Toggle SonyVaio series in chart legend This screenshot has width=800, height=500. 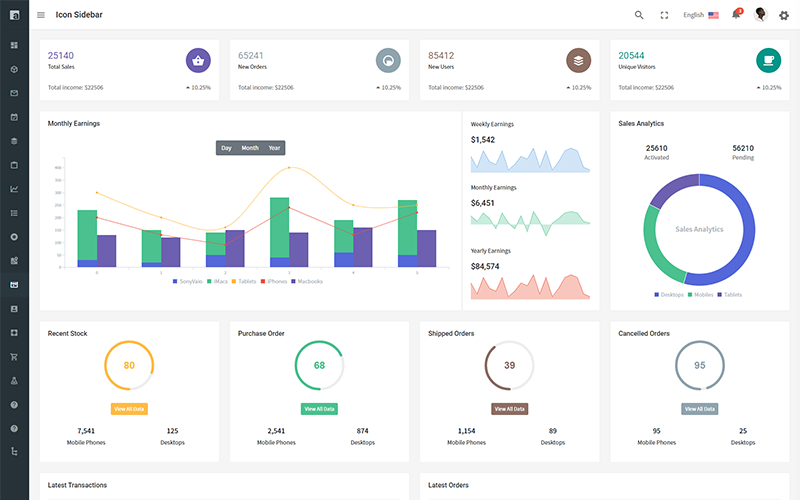(x=187, y=281)
